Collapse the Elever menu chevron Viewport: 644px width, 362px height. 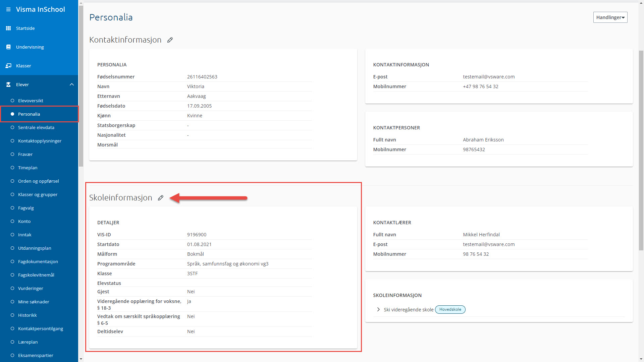(x=72, y=84)
